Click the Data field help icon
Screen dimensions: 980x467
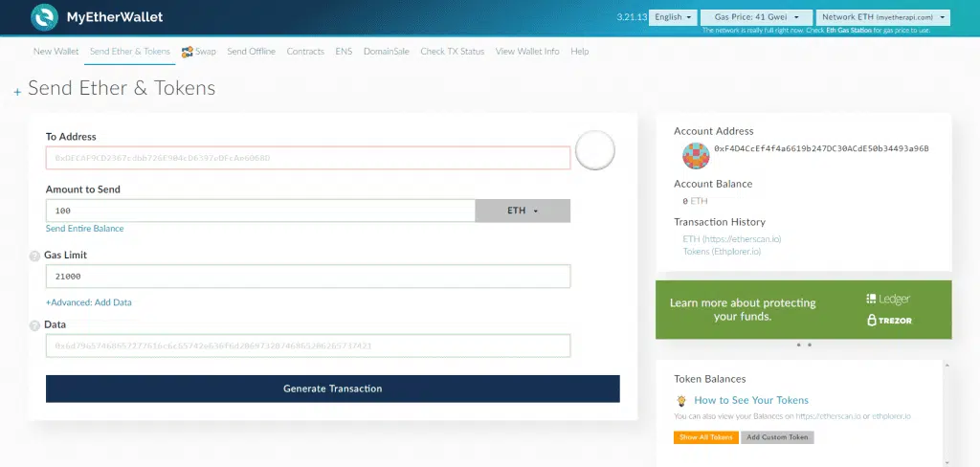35,325
